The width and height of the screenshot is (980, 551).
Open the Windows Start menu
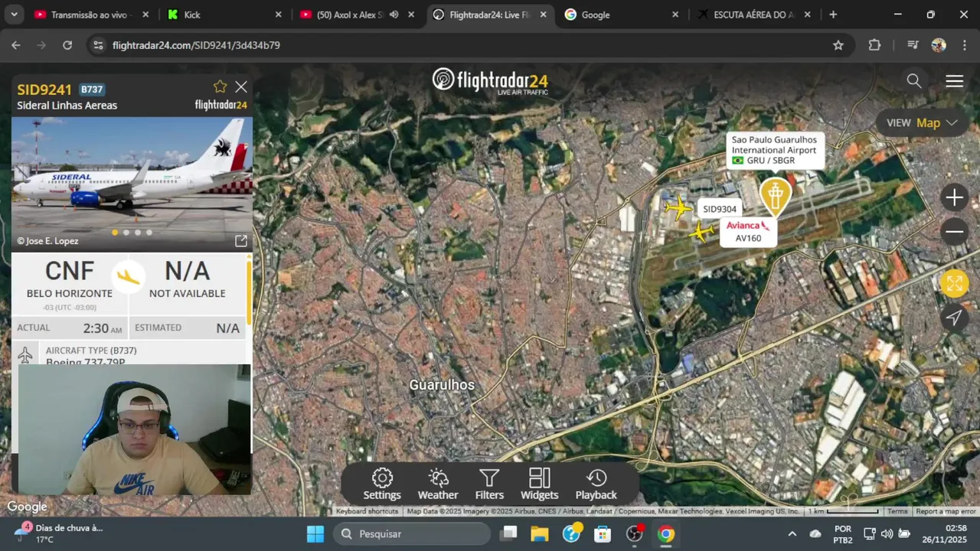315,534
